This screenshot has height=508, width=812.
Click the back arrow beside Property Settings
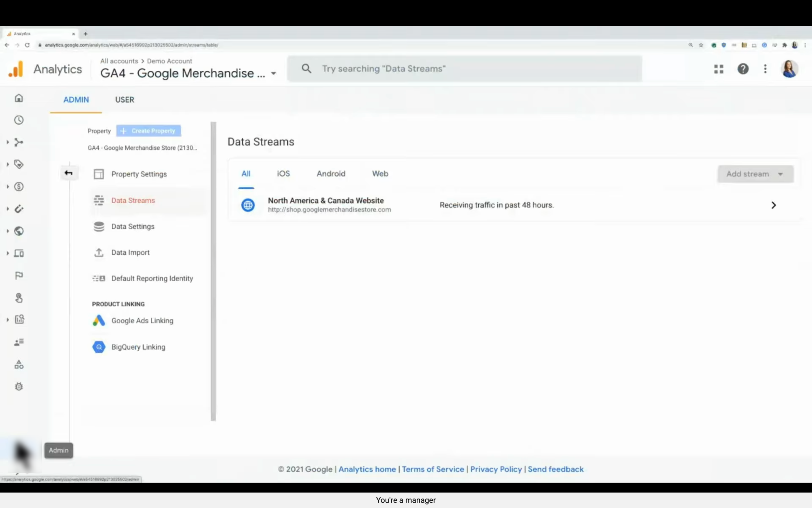click(69, 173)
